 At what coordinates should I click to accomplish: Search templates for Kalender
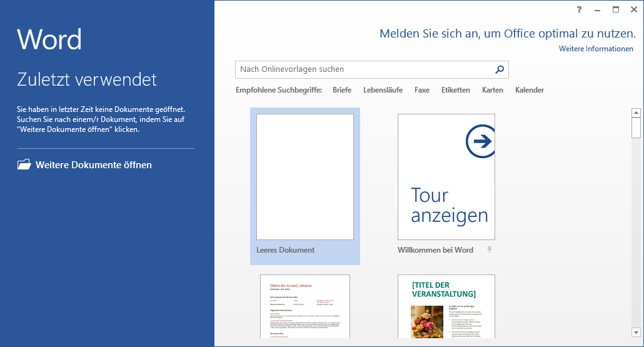[x=529, y=90]
